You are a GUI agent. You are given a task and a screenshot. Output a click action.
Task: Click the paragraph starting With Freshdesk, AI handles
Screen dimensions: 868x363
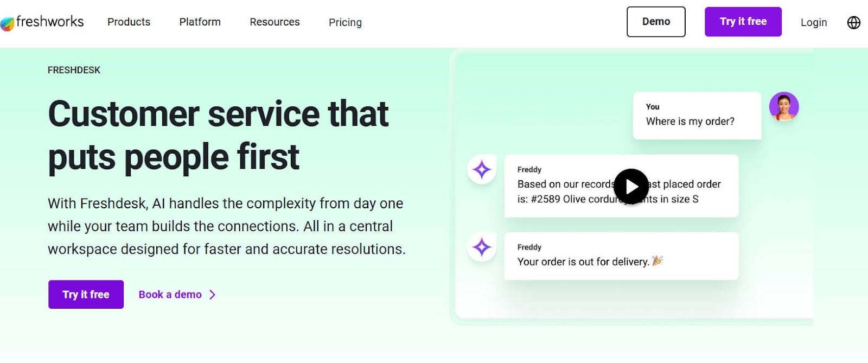click(x=227, y=226)
